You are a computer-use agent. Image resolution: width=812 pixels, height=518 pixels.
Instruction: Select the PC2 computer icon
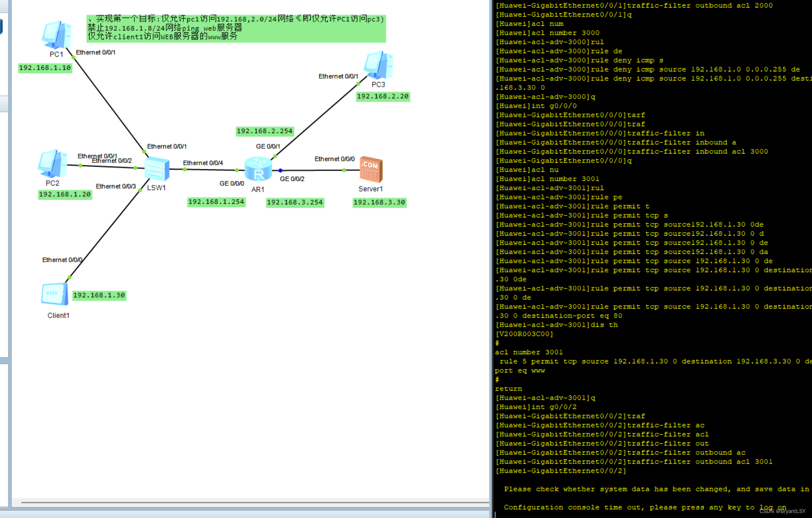[52, 163]
